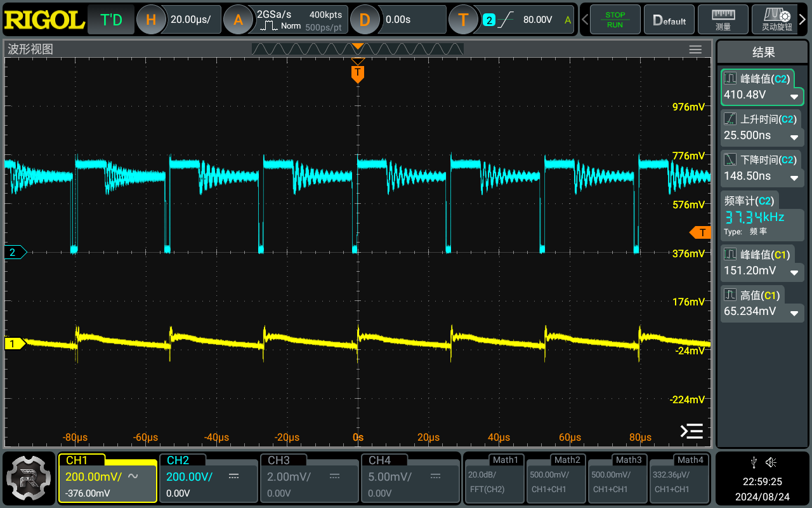Expand the 高值 C1 measurement dropdown
This screenshot has height=508, width=812.
[794, 313]
